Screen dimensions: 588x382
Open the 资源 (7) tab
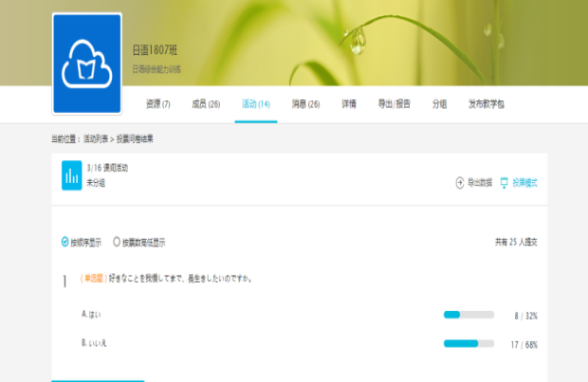coord(158,104)
